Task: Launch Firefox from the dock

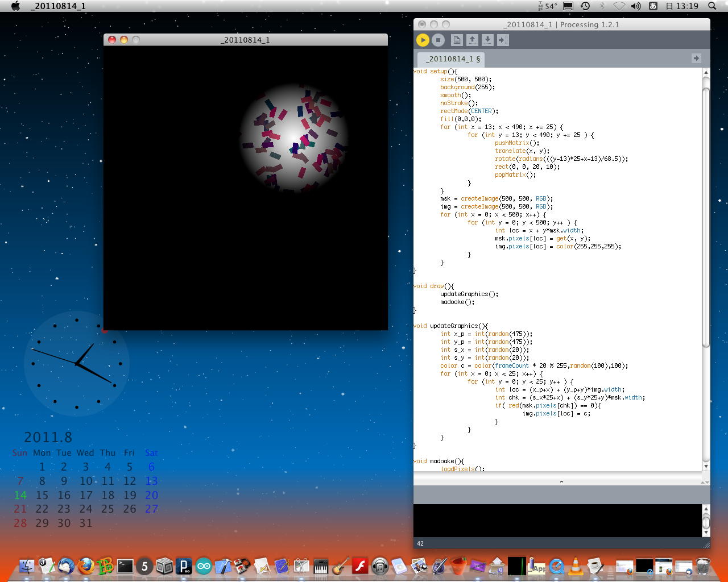Action: tap(86, 566)
